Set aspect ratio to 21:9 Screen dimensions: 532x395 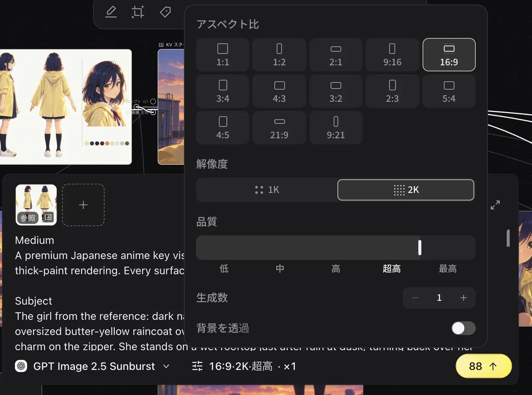click(279, 128)
